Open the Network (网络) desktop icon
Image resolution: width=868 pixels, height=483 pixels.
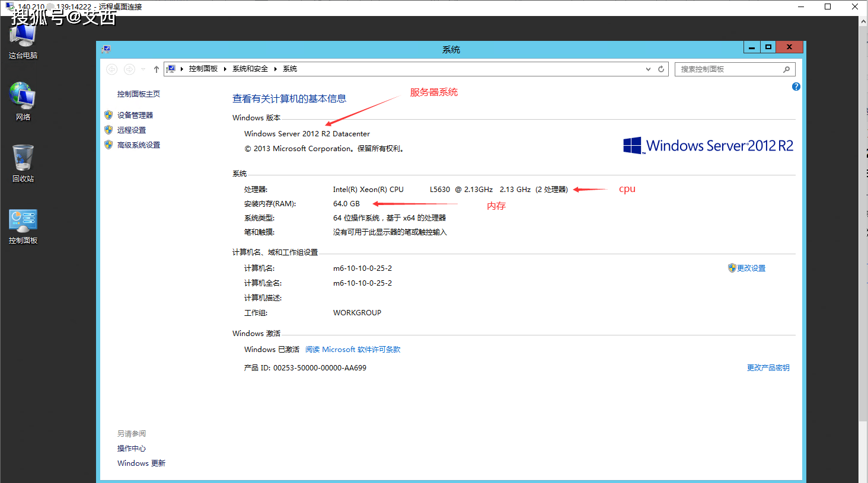23,101
